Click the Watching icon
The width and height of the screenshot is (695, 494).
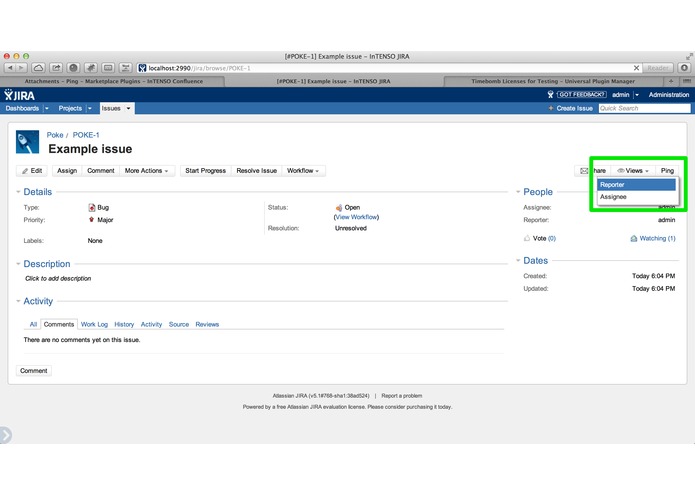634,238
